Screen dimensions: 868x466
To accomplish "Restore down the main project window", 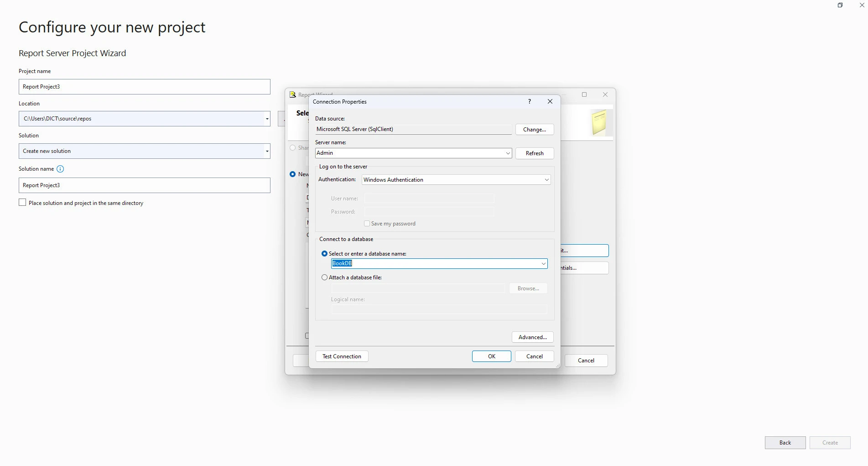I will (x=840, y=5).
